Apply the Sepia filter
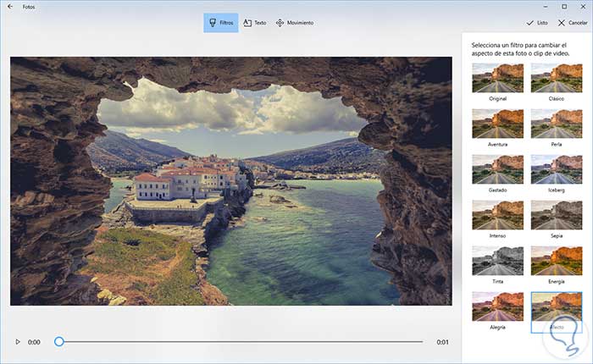Image resolution: width=593 pixels, height=364 pixels. 557,215
